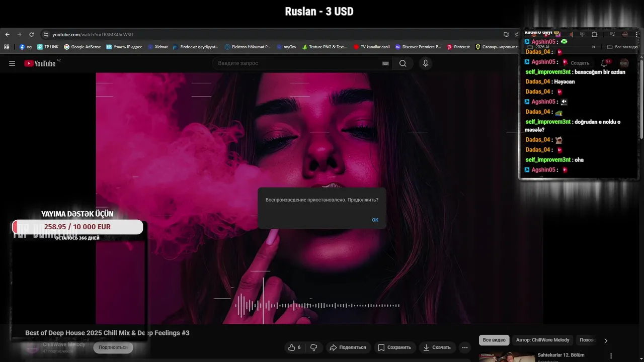This screenshot has height=362, width=644.
Task: Open the YouTube guide hamburger menu
Action: coord(12,63)
